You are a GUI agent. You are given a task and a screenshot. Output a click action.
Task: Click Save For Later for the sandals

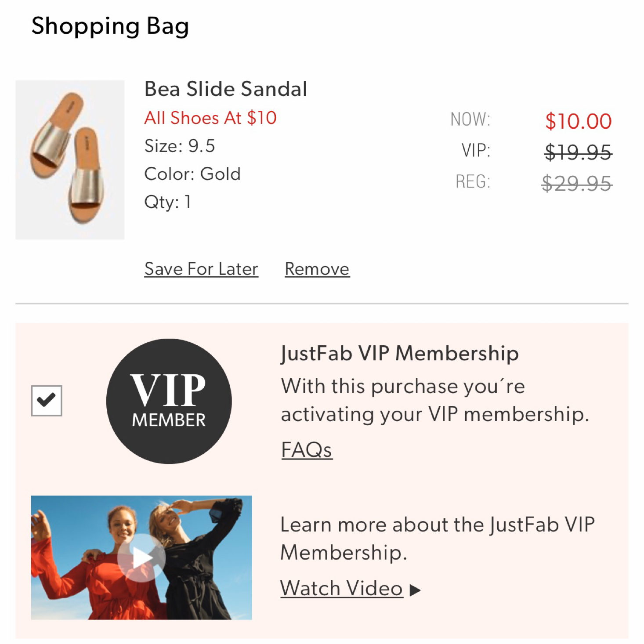point(201,268)
